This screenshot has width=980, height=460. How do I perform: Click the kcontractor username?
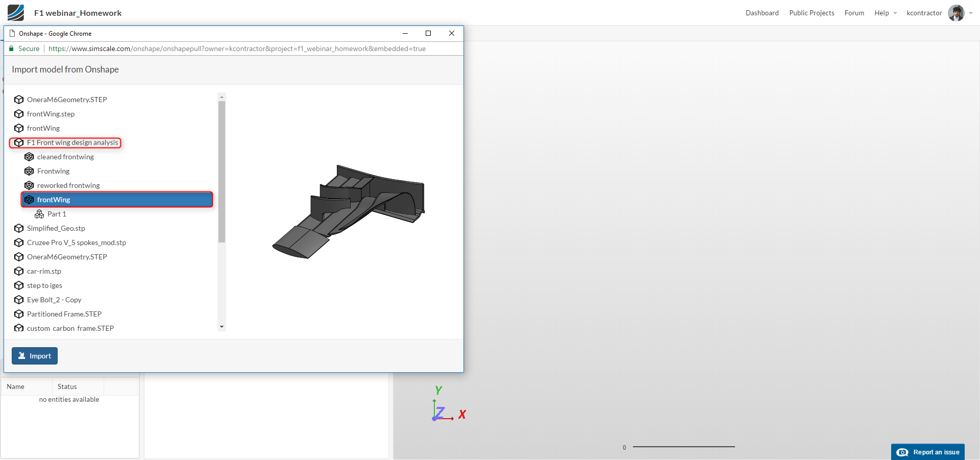click(924, 13)
